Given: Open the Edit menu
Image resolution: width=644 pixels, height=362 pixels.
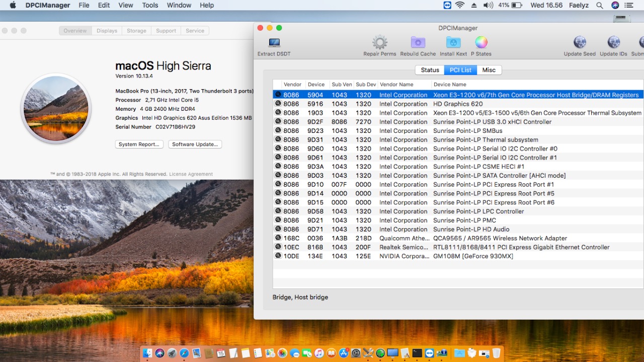Looking at the screenshot, I should coord(104,5).
